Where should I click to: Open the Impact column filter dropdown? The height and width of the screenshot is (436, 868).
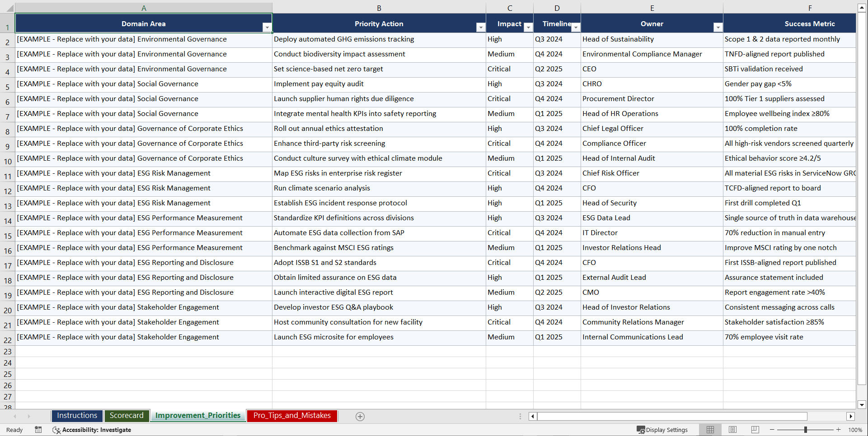(x=528, y=28)
